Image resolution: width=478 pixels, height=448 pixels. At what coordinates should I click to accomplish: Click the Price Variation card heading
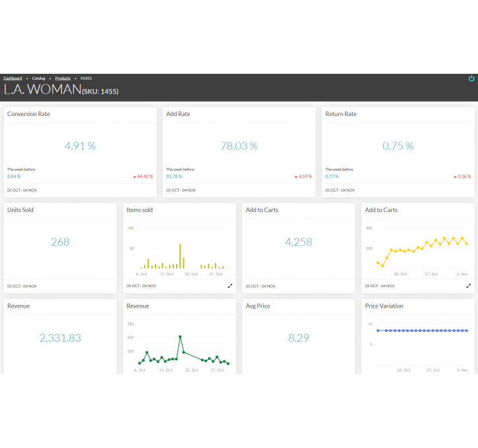pyautogui.click(x=384, y=306)
